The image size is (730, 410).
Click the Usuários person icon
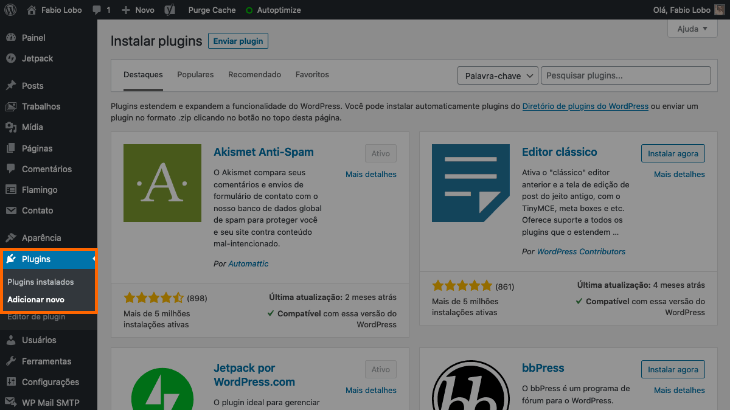pyautogui.click(x=11, y=340)
